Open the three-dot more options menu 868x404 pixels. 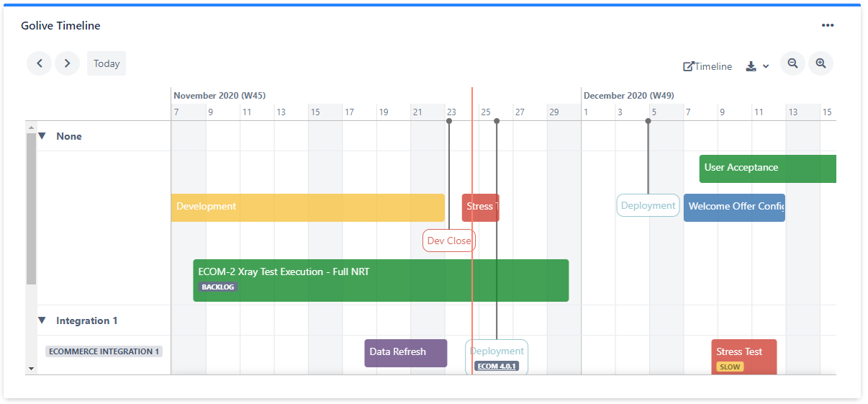tap(828, 26)
